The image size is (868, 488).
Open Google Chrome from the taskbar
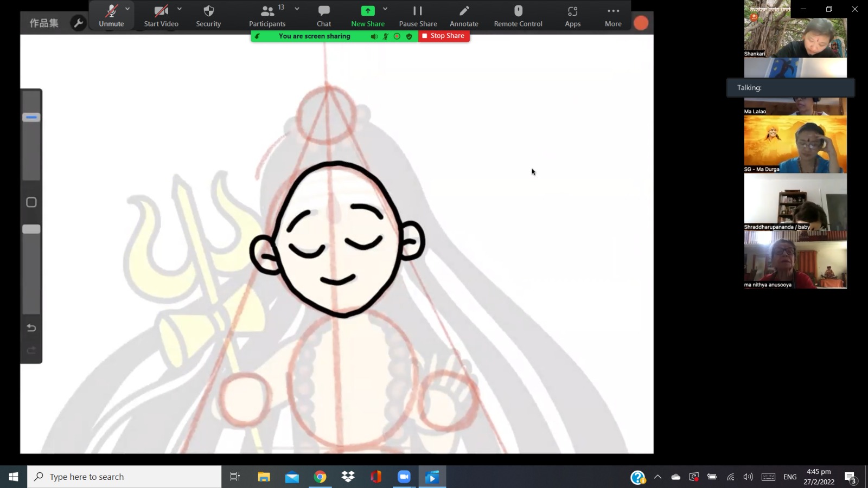[320, 477]
